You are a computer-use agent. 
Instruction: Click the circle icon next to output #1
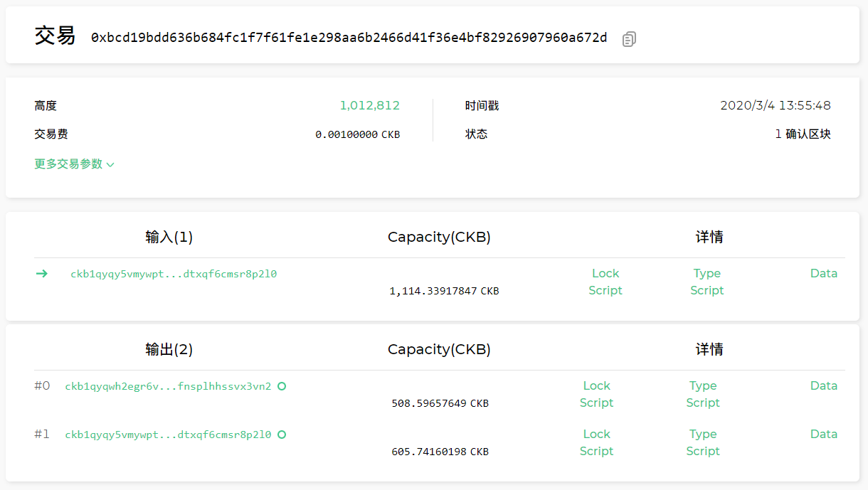coord(282,435)
